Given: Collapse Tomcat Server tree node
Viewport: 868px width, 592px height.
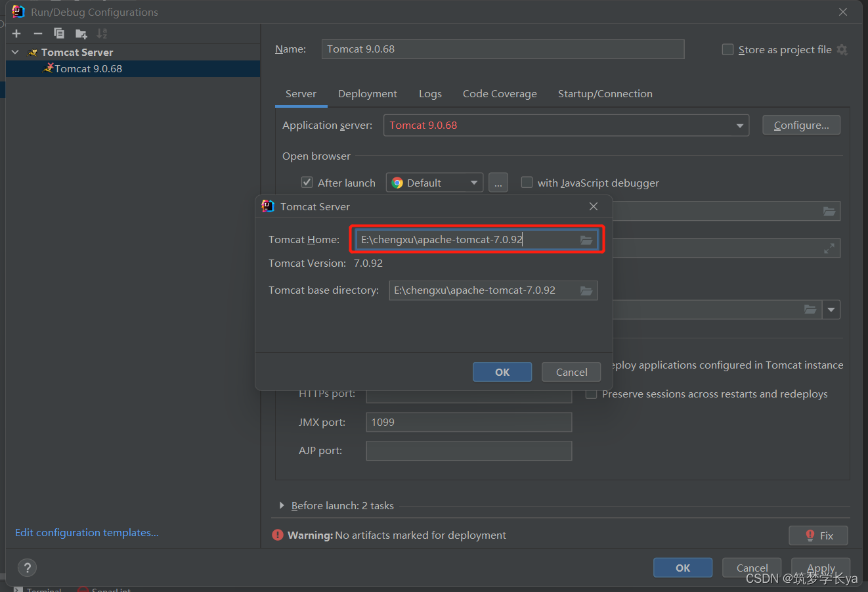Looking at the screenshot, I should click(x=15, y=52).
